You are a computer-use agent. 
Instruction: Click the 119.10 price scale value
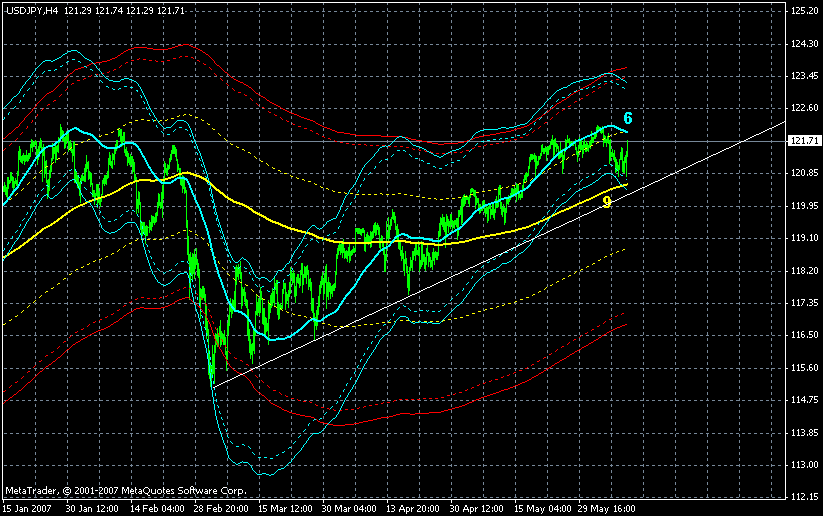804,238
